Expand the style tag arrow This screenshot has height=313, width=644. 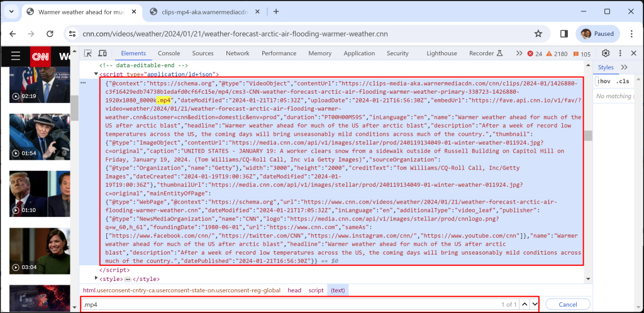click(96, 279)
